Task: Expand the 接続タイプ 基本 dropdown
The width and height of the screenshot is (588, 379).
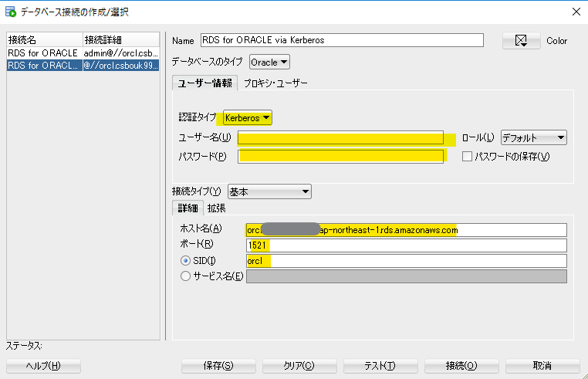Action: (269, 191)
